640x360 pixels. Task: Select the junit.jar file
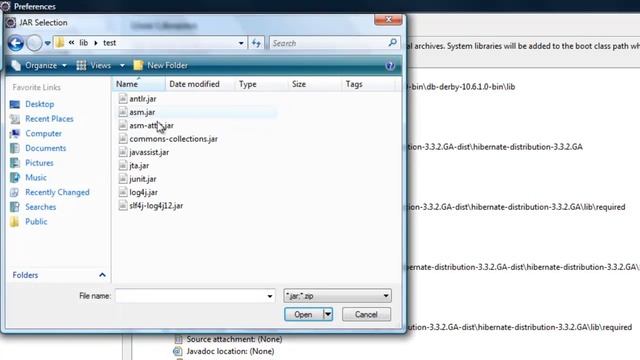(x=142, y=179)
